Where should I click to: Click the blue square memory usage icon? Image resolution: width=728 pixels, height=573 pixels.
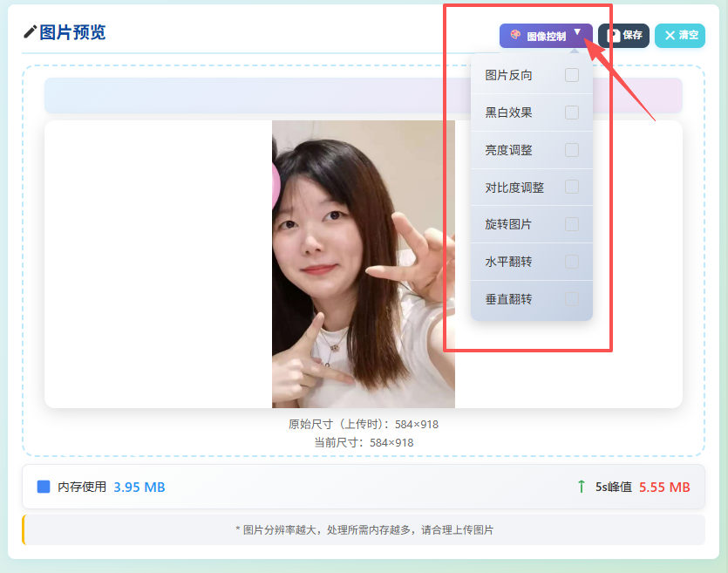tap(44, 487)
